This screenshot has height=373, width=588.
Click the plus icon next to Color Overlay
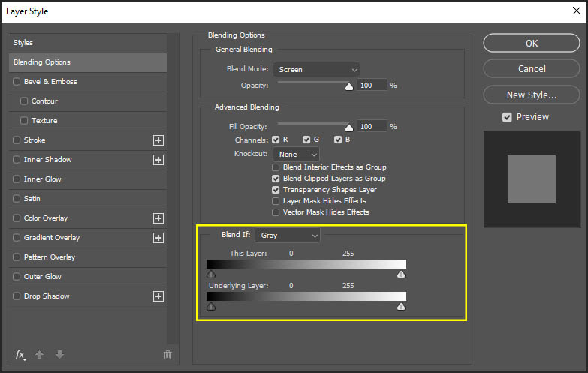tap(158, 218)
